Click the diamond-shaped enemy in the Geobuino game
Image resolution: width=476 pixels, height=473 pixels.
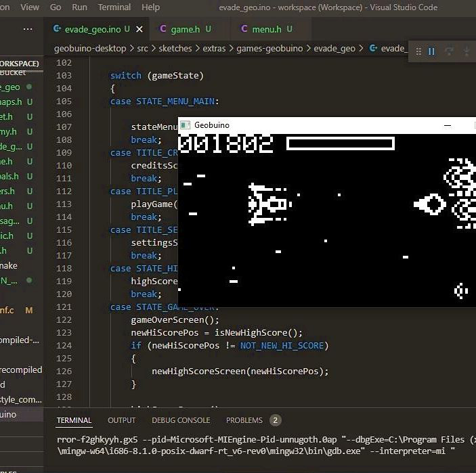coord(430,204)
